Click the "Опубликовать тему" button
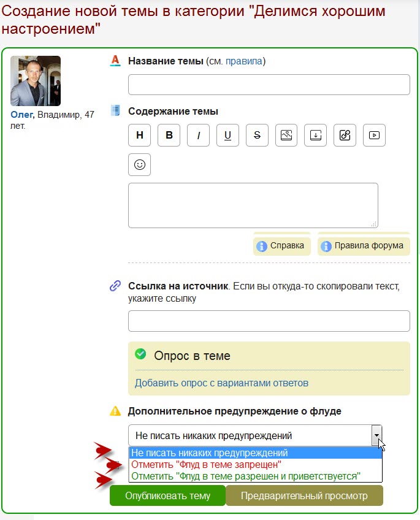Viewport: 420px width, 520px height. click(x=167, y=496)
